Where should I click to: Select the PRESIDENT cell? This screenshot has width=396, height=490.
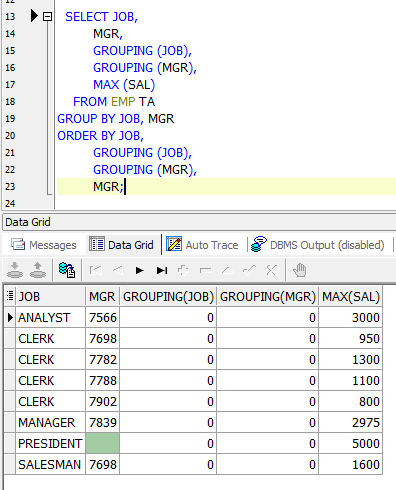pos(50,444)
